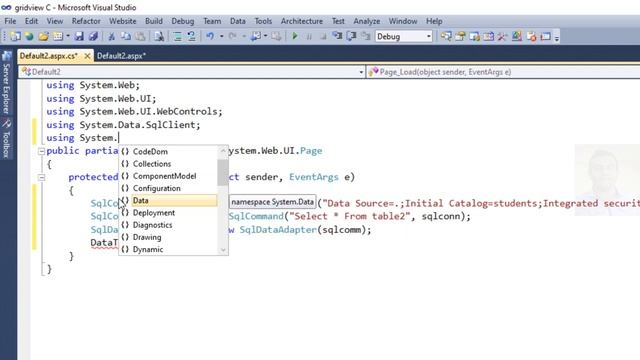Collapse the protected Page_Load method outline
The height and width of the screenshot is (360, 640).
pos(41,178)
